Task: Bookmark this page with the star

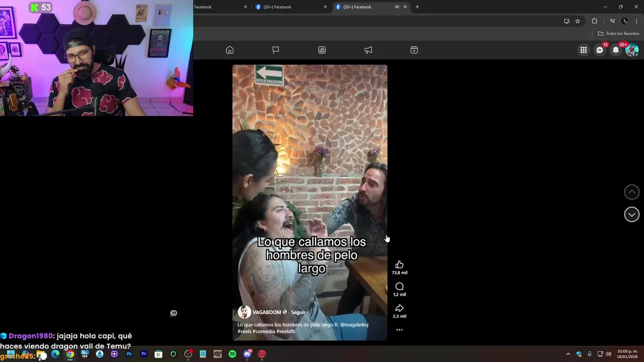Action: (578, 21)
